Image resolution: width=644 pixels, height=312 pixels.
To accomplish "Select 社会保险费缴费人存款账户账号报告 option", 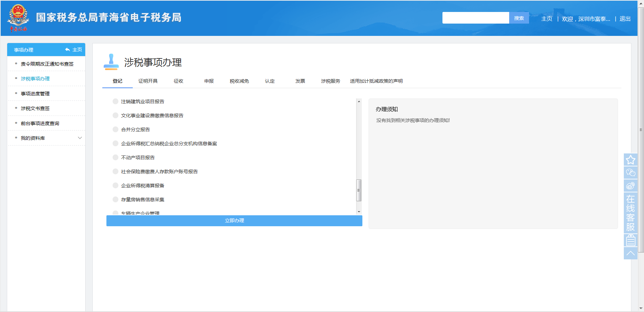I will (x=115, y=172).
